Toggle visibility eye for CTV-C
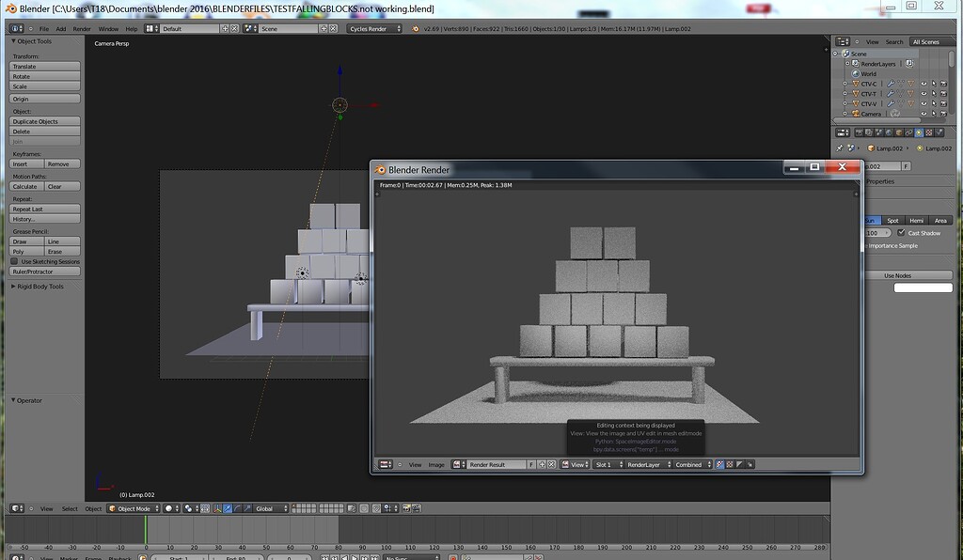 click(924, 84)
